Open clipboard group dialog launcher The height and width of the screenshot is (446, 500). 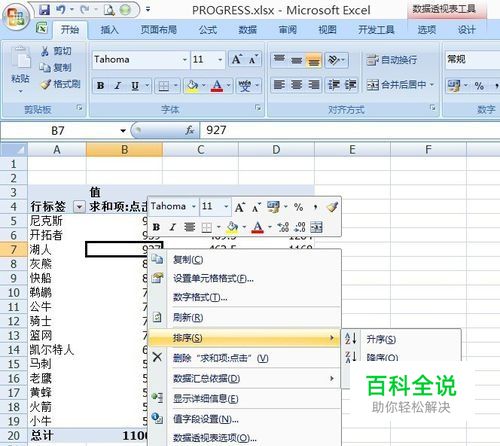80,108
